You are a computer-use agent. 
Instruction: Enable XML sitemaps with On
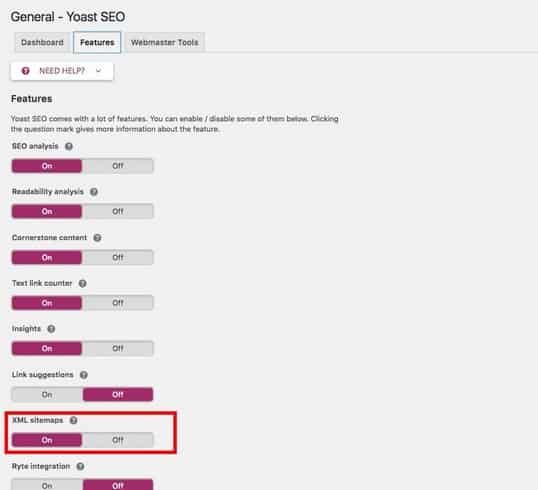[47, 440]
